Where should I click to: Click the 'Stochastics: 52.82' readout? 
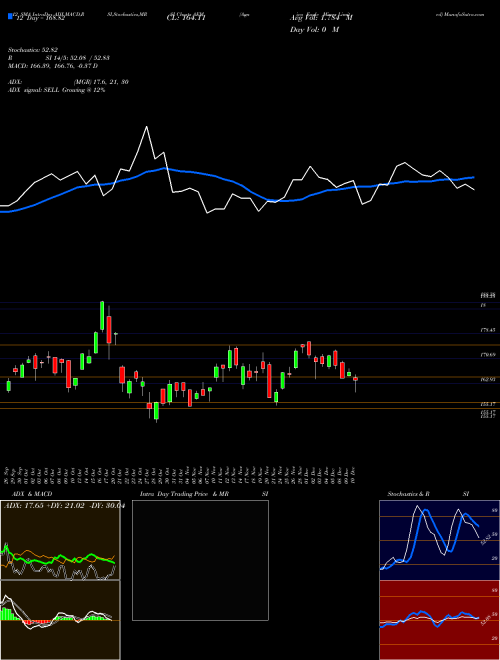pyautogui.click(x=33, y=50)
